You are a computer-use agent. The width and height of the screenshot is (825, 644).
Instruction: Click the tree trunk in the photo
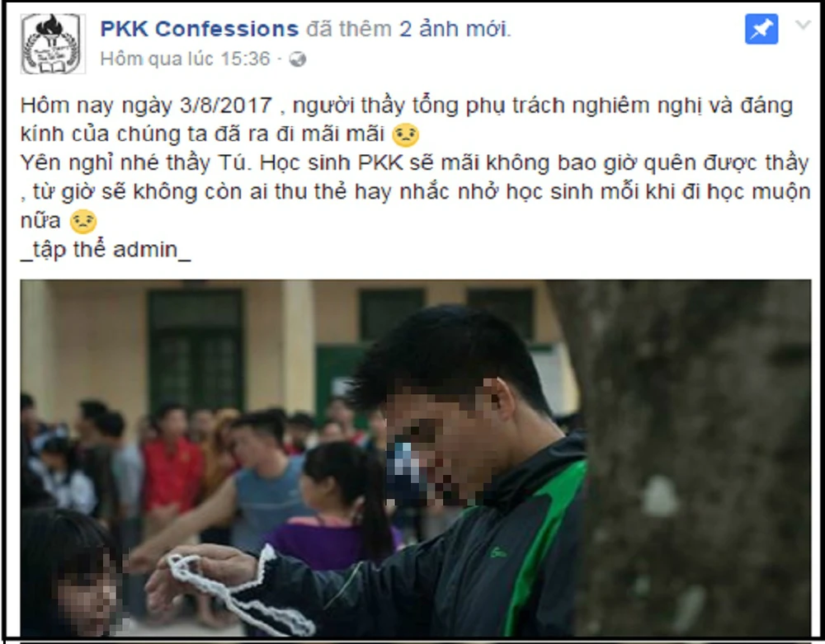point(695,458)
